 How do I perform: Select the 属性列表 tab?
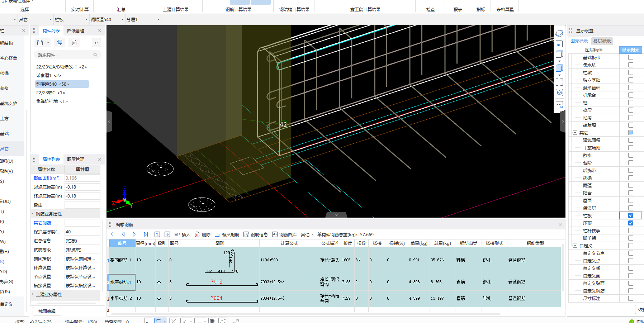coord(51,160)
